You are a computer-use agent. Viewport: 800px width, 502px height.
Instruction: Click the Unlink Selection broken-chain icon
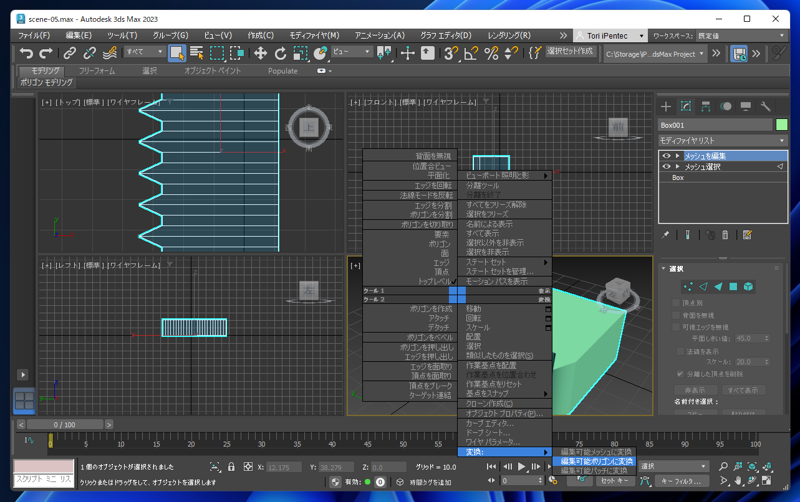(x=89, y=53)
